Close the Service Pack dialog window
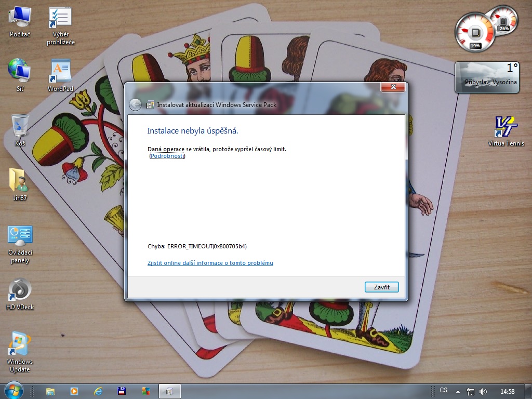This screenshot has height=399, width=532. pyautogui.click(x=393, y=87)
